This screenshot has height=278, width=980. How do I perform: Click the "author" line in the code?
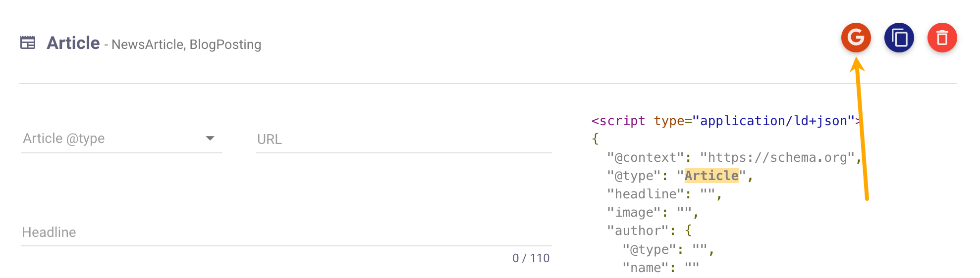pyautogui.click(x=649, y=231)
